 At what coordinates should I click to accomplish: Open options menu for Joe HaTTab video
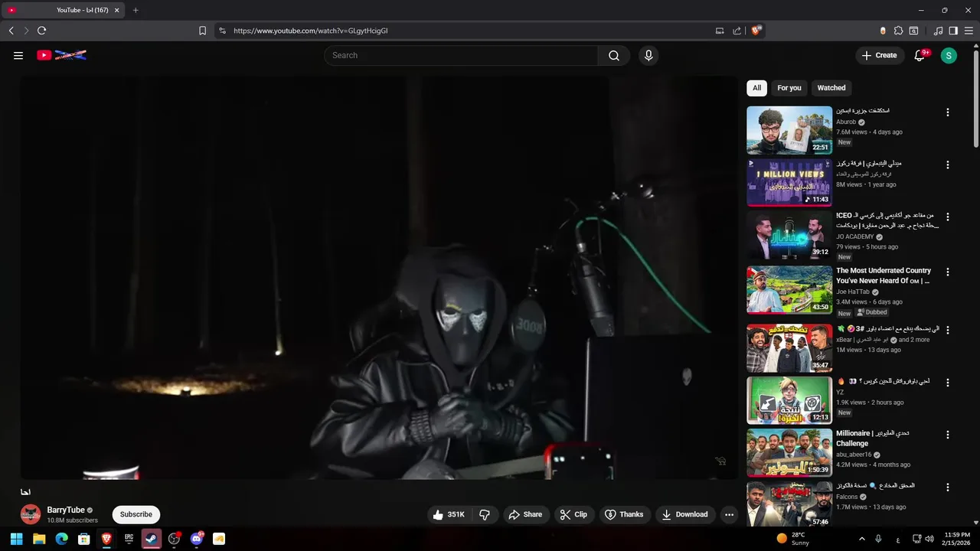coord(948,272)
